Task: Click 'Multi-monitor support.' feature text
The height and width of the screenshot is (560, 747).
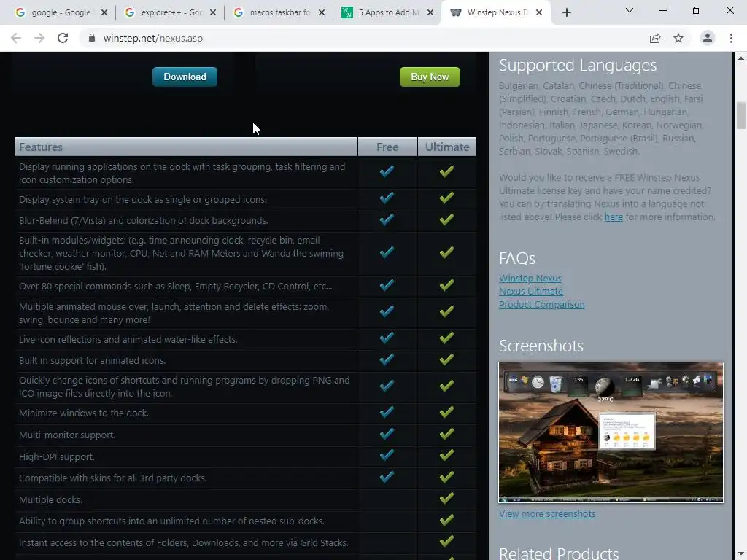Action: (67, 435)
